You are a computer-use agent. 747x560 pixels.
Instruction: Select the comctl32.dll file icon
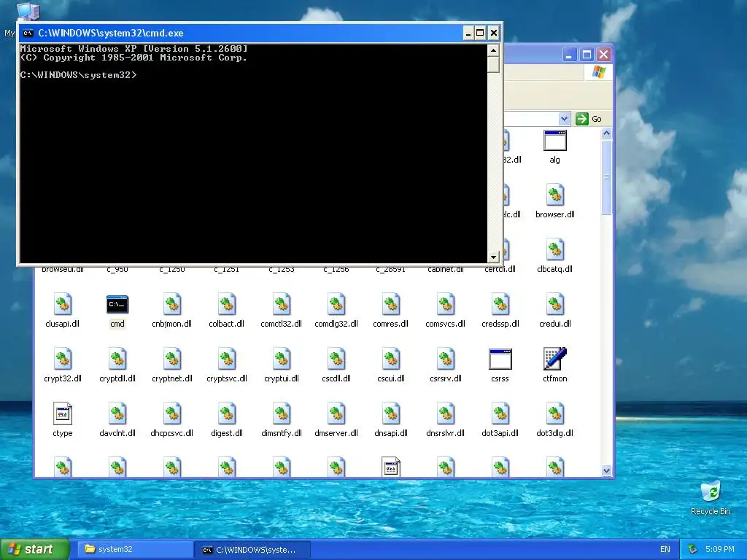click(282, 305)
